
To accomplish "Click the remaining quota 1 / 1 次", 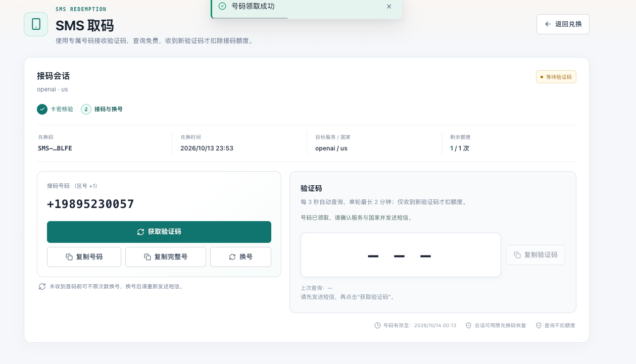I will click(x=460, y=148).
